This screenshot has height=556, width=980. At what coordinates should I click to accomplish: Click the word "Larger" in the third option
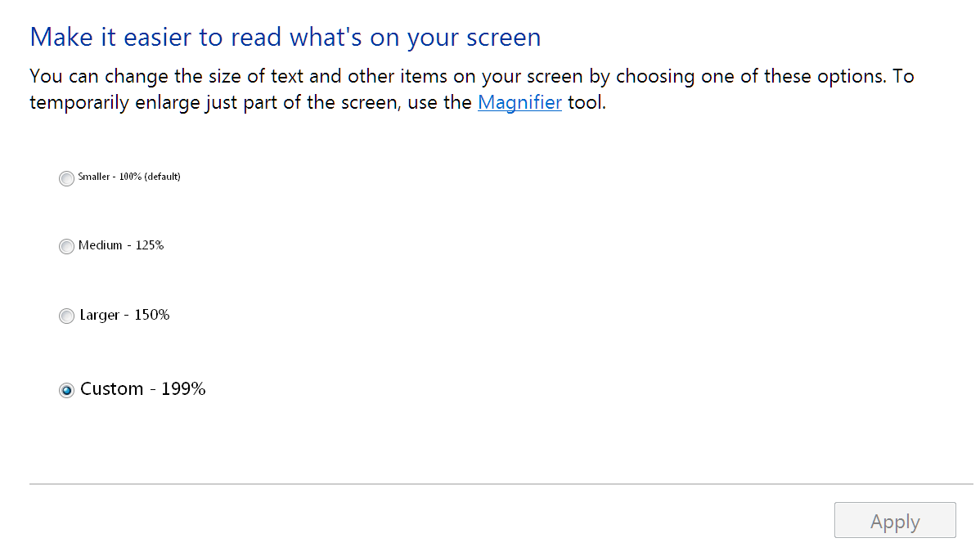point(100,315)
